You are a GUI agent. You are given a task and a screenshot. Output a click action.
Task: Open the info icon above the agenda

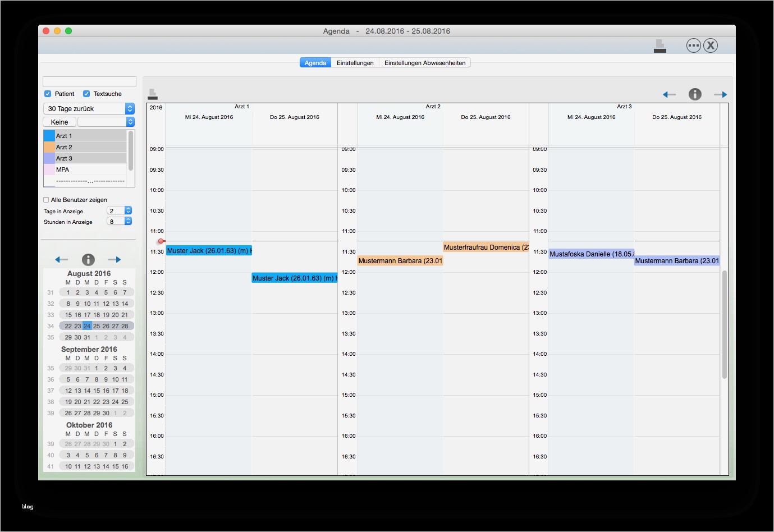pyautogui.click(x=695, y=94)
